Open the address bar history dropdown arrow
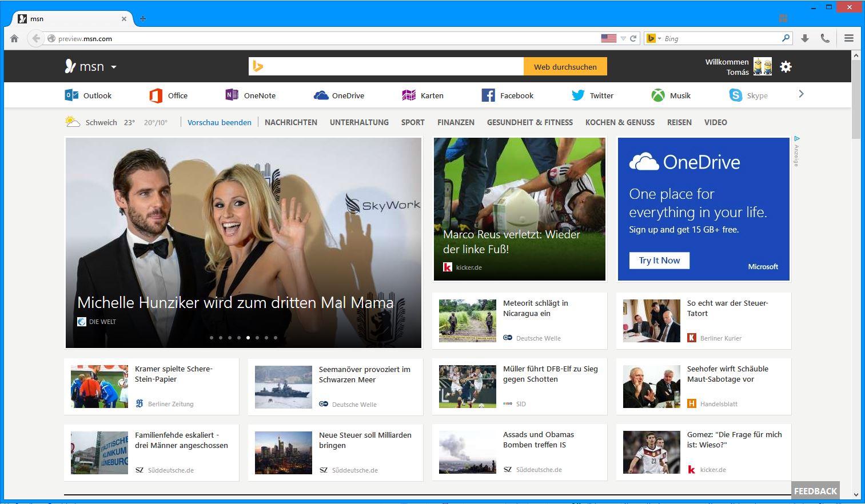Image resolution: width=865 pixels, height=504 pixels. (623, 39)
